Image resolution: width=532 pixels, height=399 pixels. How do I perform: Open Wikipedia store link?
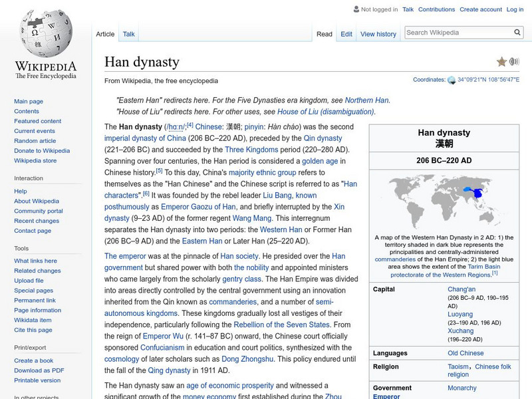35,160
